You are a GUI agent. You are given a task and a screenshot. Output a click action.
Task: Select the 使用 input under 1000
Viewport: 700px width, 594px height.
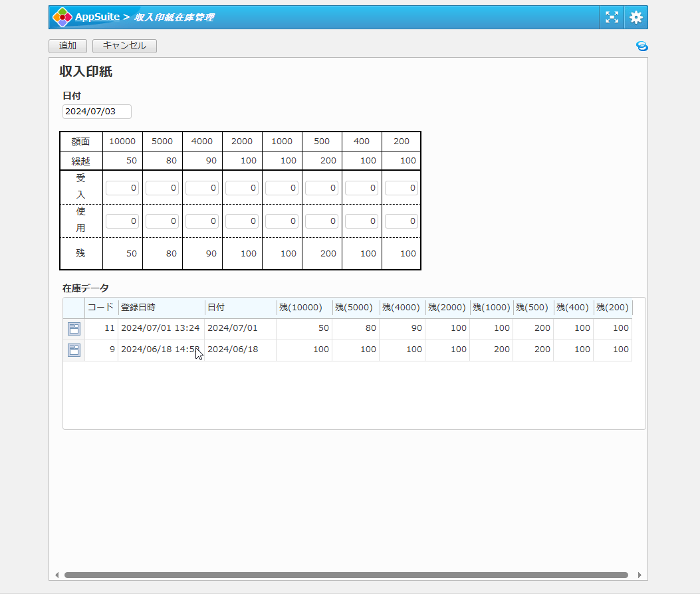coord(282,221)
